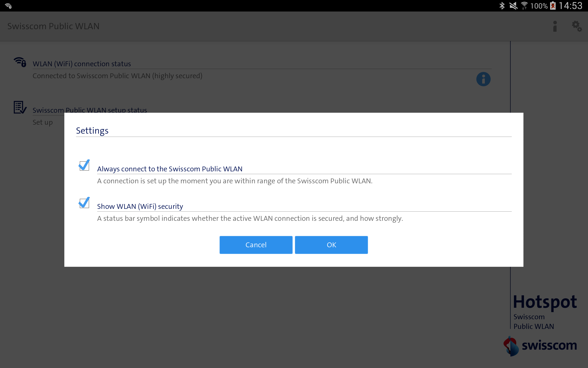Tap the checklist icon for setup status
This screenshot has width=588, height=368.
(20, 107)
